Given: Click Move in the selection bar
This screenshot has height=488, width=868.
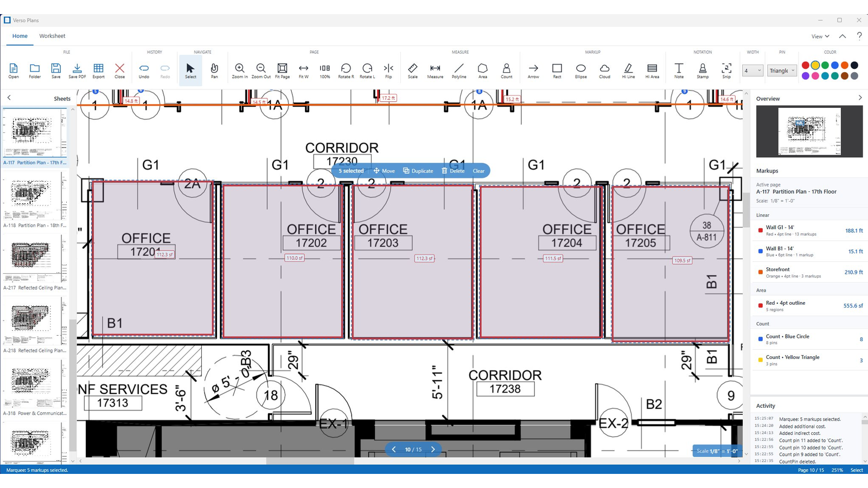Looking at the screenshot, I should coord(384,171).
